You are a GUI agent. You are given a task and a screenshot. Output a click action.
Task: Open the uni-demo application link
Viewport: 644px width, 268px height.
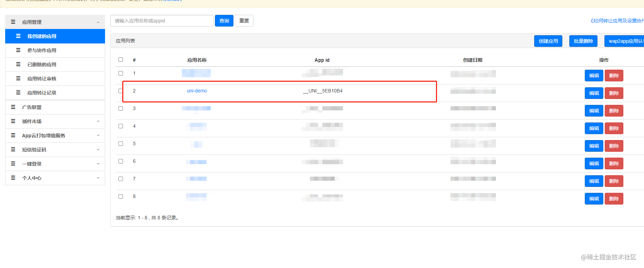(197, 91)
